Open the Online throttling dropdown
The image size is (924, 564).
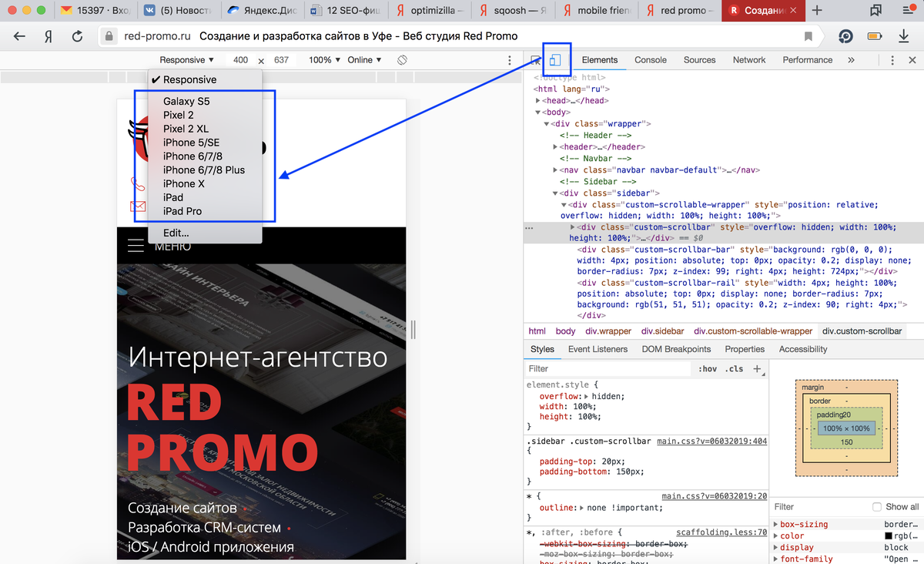364,60
